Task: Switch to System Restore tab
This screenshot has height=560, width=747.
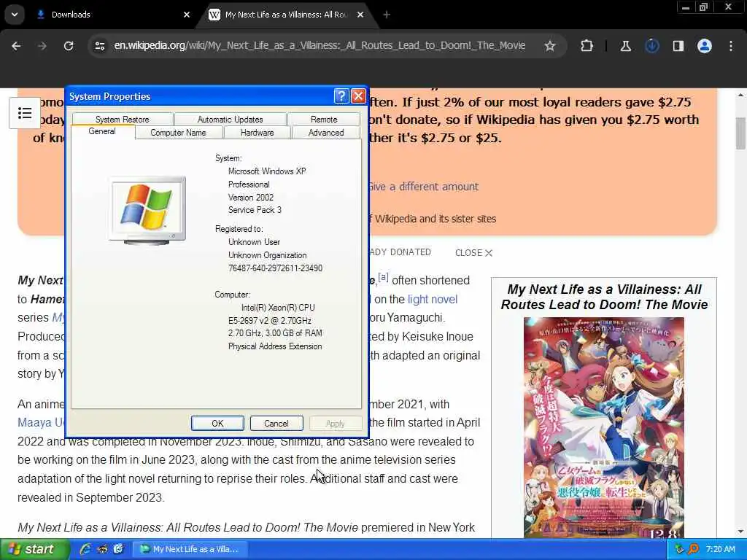Action: 123,119
